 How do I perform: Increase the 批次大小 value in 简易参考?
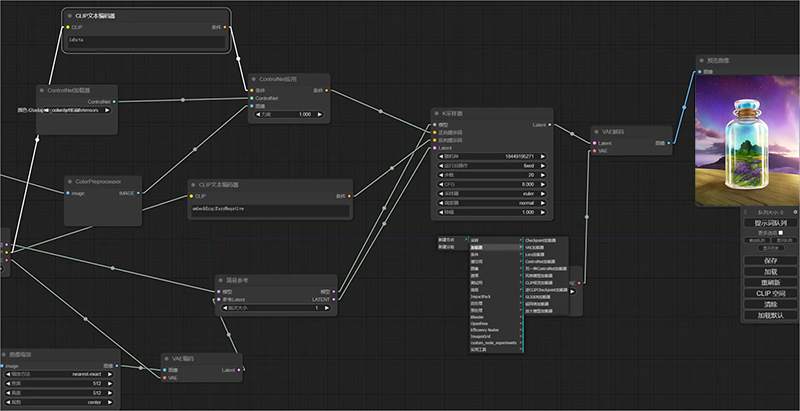click(326, 308)
